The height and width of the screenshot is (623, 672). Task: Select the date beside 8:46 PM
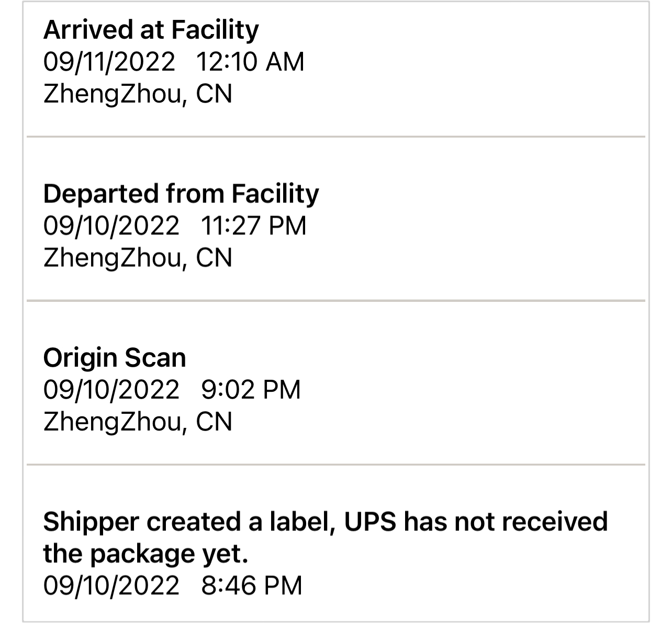(111, 585)
